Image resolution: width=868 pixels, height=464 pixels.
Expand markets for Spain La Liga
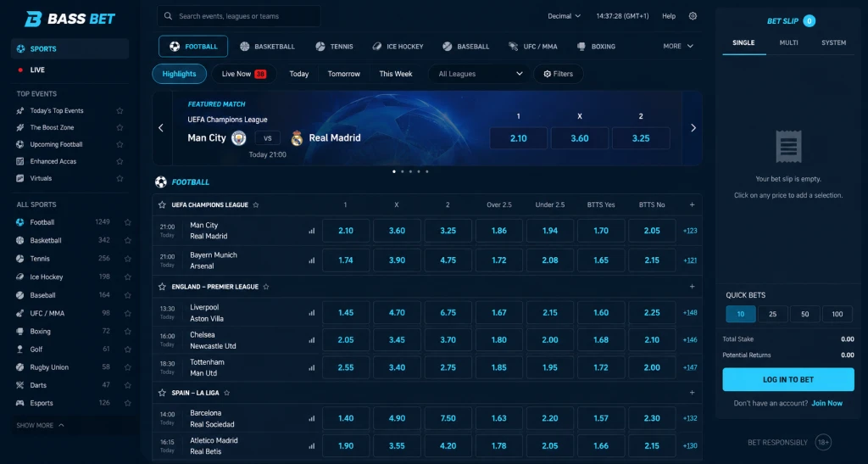point(692,393)
